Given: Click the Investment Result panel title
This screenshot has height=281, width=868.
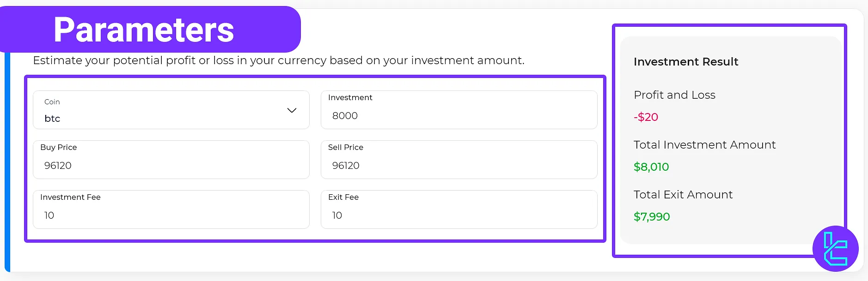Looking at the screenshot, I should [x=686, y=62].
